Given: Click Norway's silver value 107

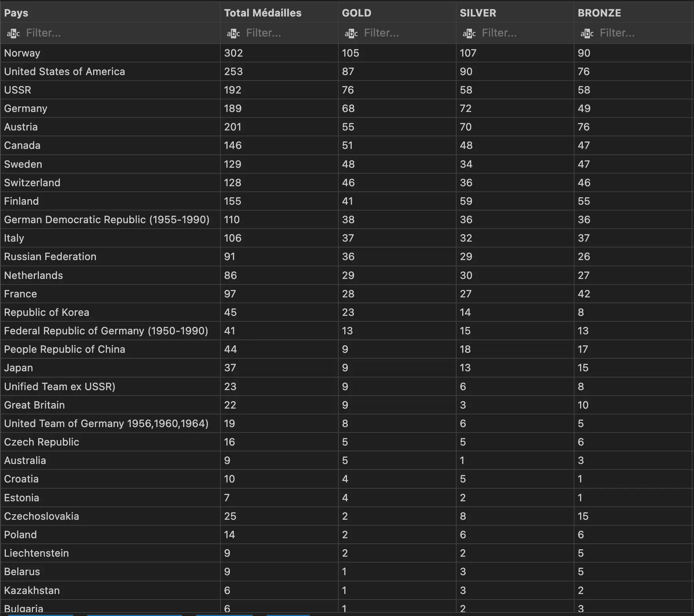Looking at the screenshot, I should pos(468,53).
